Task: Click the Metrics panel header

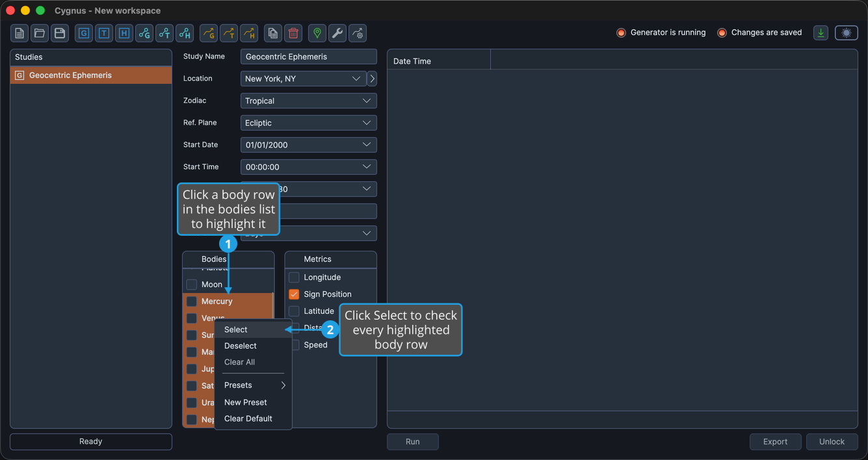Action: (331, 259)
